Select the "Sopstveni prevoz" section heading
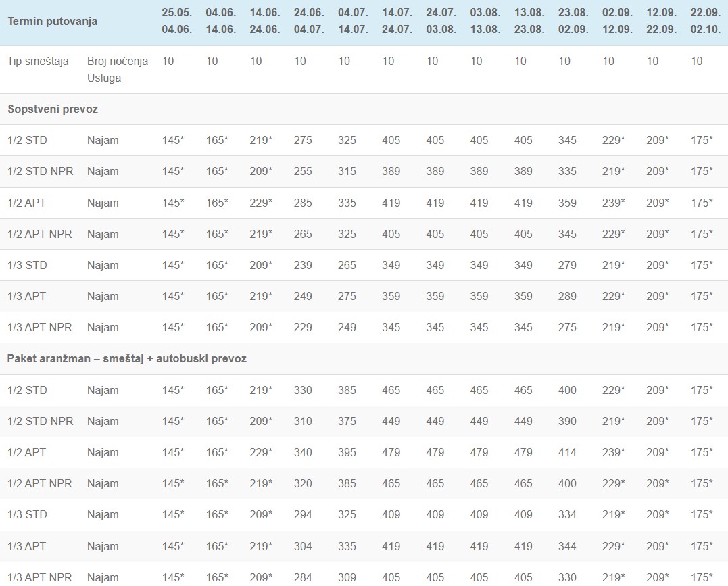 click(x=53, y=109)
